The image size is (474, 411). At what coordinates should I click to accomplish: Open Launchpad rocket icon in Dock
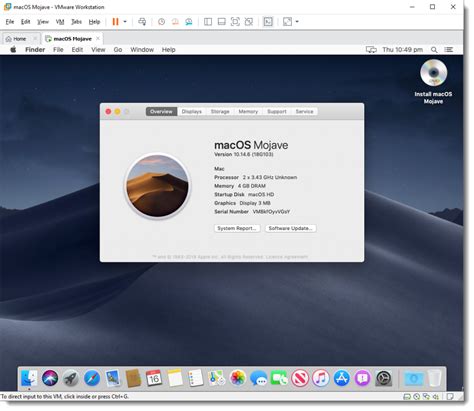(71, 378)
